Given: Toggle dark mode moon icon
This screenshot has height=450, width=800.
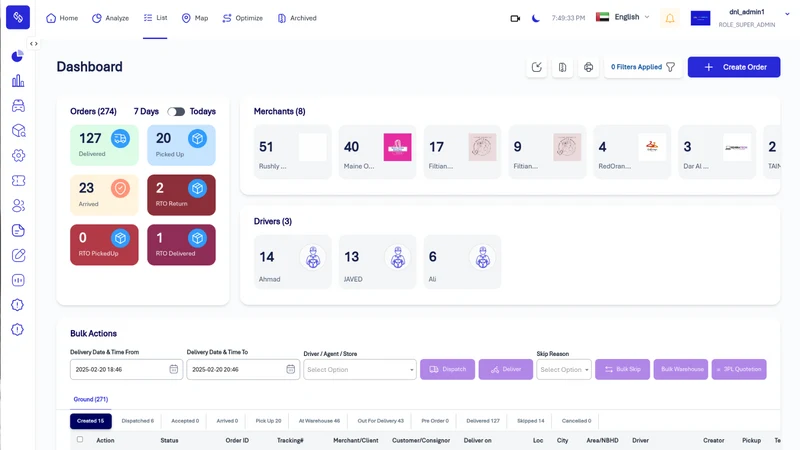Looking at the screenshot, I should click(536, 18).
